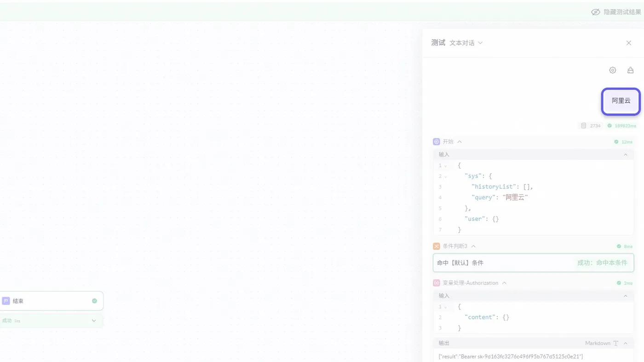Screen dimensions: 644x362
Task: Collapse the 开始 输入 block
Action: tap(626, 154)
